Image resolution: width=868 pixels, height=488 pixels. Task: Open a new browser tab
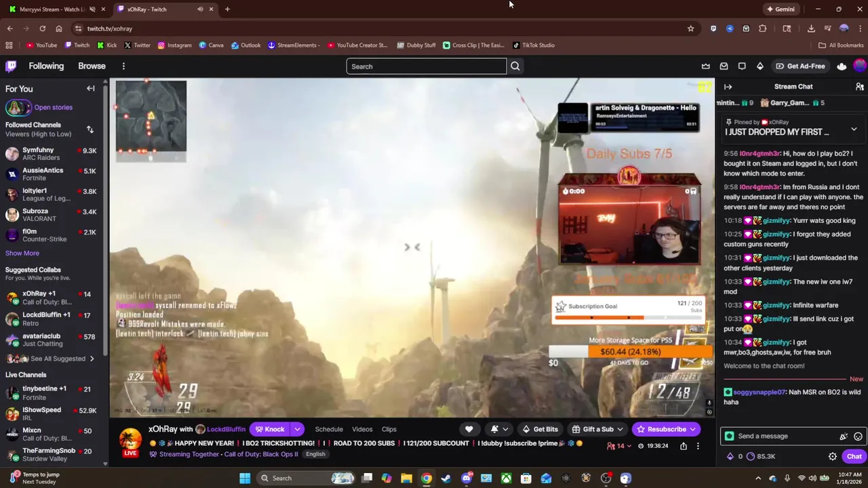tap(227, 9)
